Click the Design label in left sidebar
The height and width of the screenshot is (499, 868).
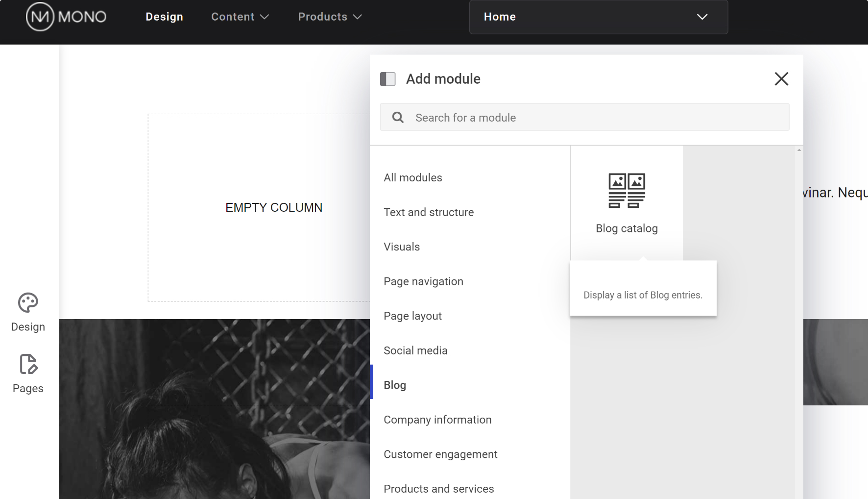click(28, 327)
